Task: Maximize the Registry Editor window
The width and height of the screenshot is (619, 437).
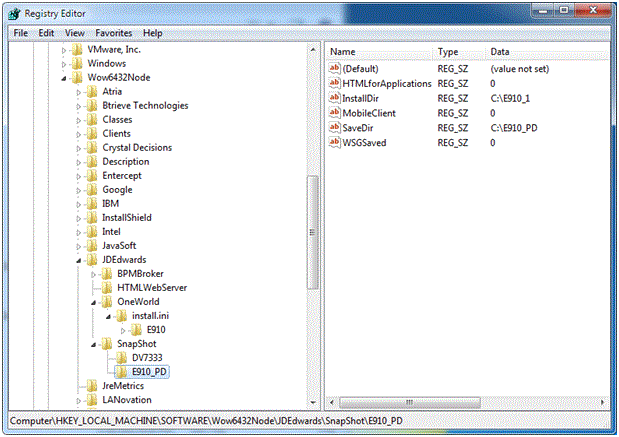Action: tap(565, 11)
